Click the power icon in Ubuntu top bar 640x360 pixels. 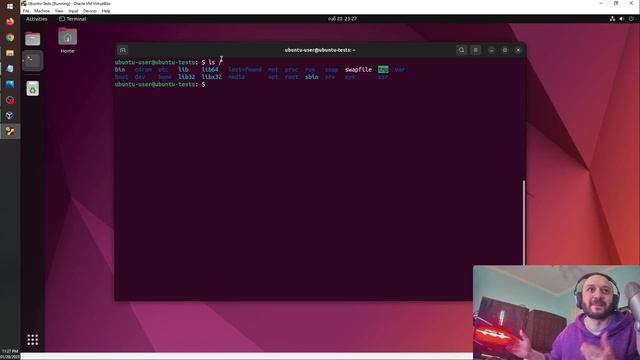tap(631, 19)
